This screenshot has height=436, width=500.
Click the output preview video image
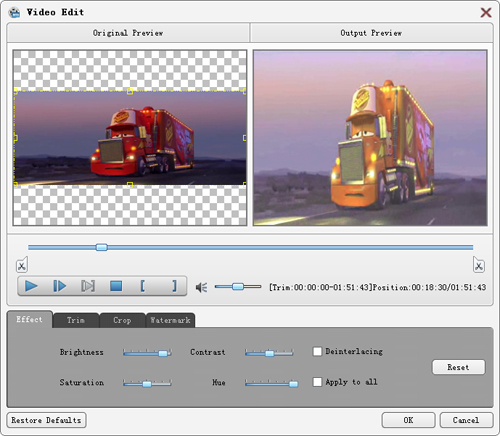(370, 138)
